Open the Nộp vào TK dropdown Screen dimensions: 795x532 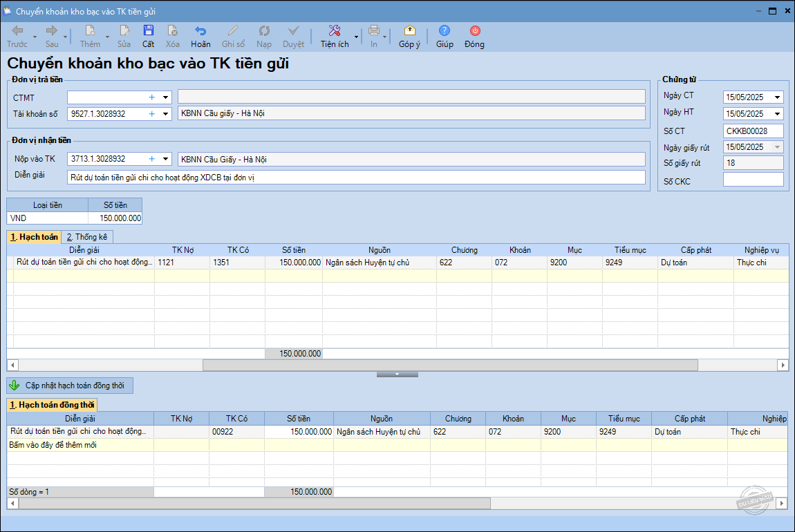pyautogui.click(x=165, y=160)
